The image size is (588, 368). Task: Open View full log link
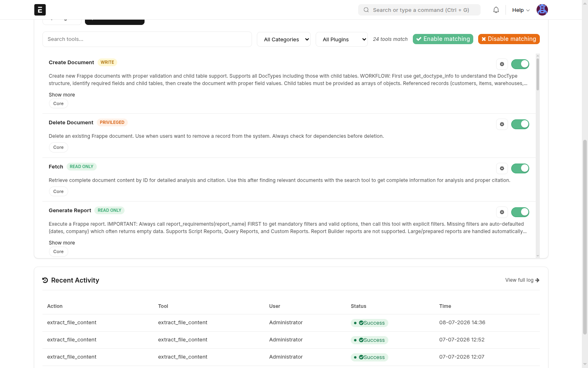[x=522, y=280]
